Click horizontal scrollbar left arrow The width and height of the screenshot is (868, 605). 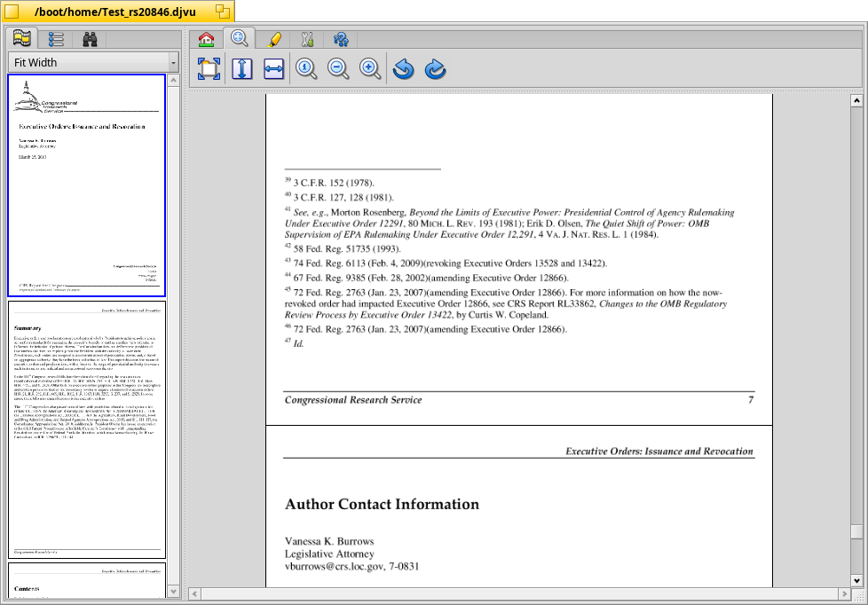(194, 594)
